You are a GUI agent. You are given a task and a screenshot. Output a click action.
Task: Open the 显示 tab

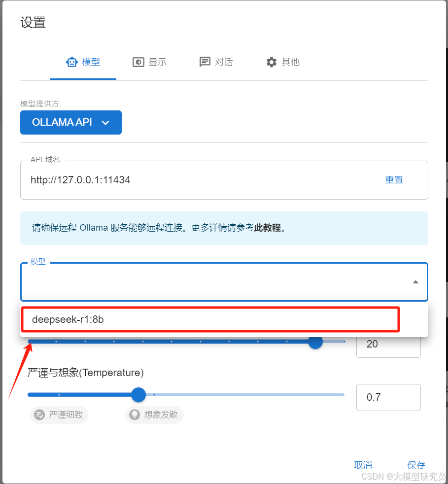pyautogui.click(x=149, y=62)
